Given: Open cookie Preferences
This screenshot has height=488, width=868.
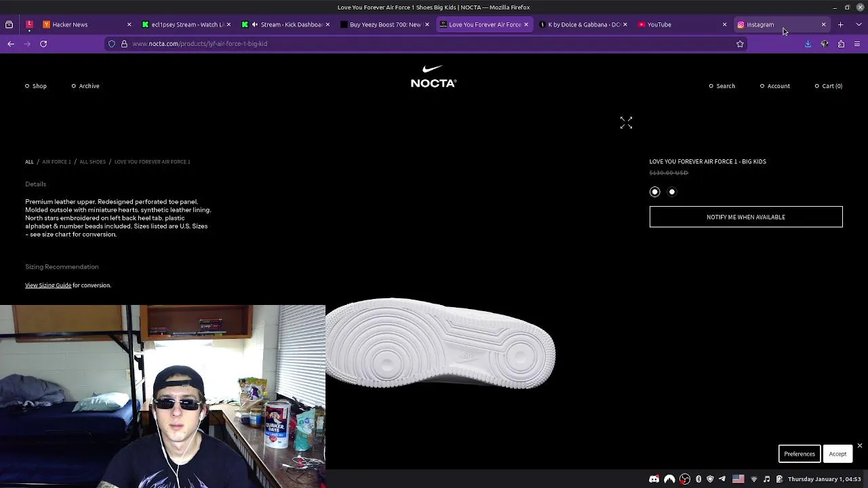Looking at the screenshot, I should click(x=800, y=454).
